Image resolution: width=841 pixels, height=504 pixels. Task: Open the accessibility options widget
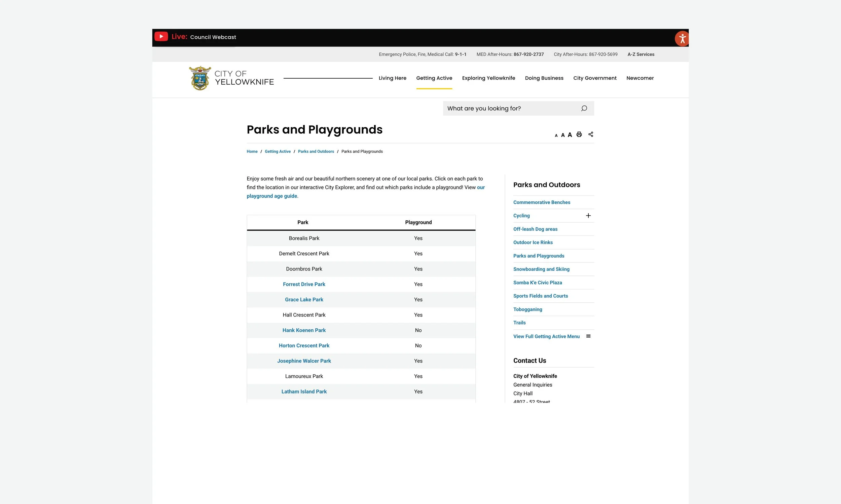click(x=682, y=39)
